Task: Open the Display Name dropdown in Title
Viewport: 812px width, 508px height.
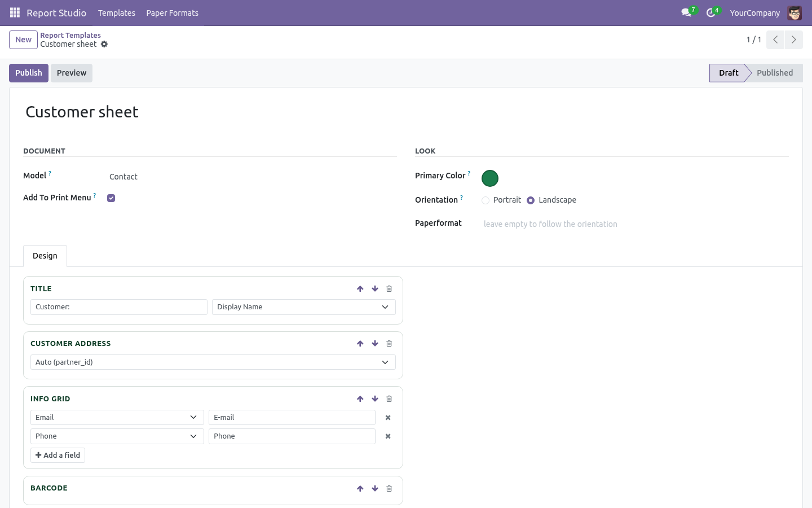Action: (x=304, y=307)
